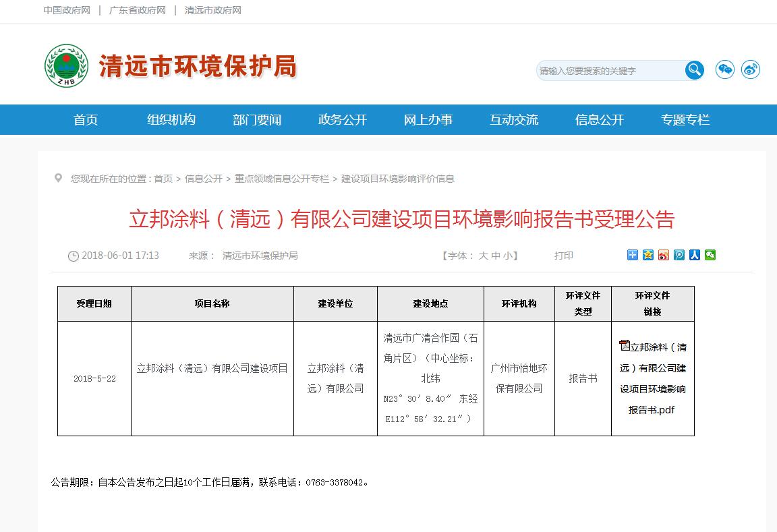Click the magnifier search button
Screen dimensions: 777x532
(694, 70)
